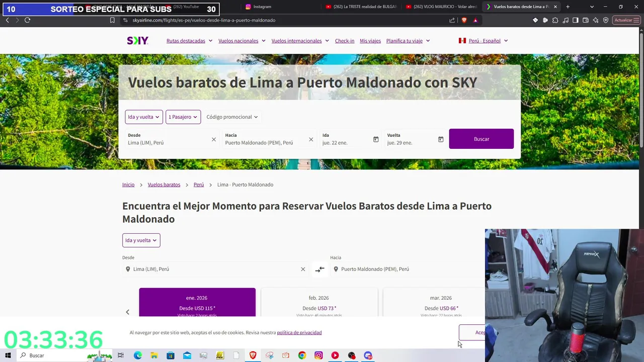
Task: Follow the Inicio breadcrumb link
Action: coord(128,185)
